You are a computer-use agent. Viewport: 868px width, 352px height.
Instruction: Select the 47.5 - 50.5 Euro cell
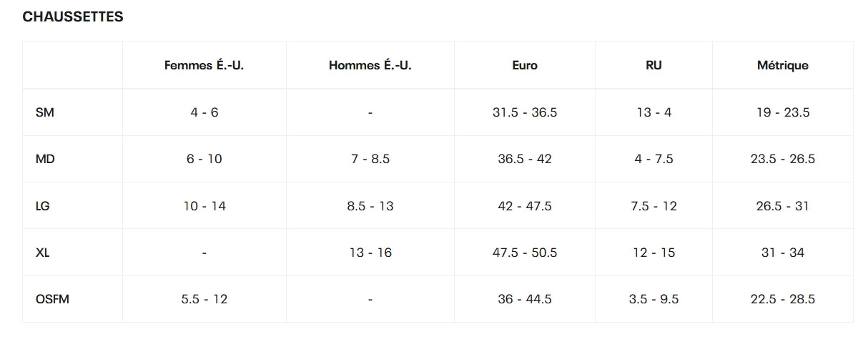point(525,253)
